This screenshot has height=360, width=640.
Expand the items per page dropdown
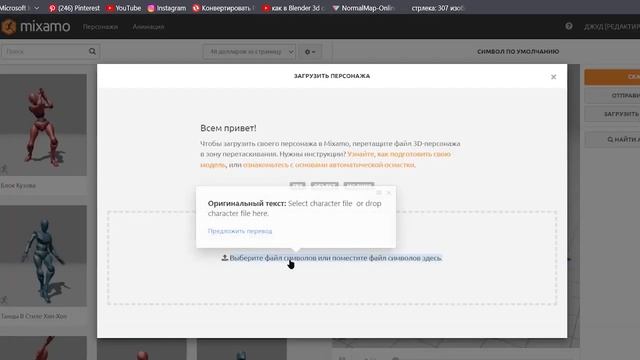pos(249,52)
